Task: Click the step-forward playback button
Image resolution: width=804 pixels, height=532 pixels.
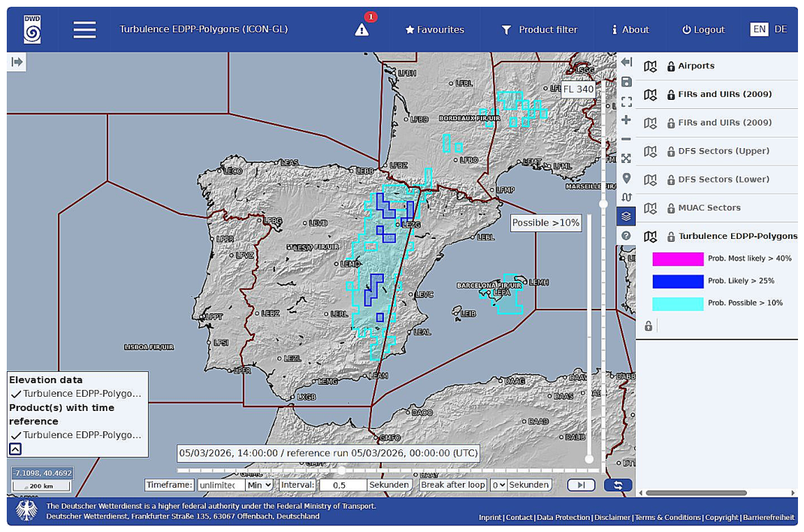Action: click(581, 485)
